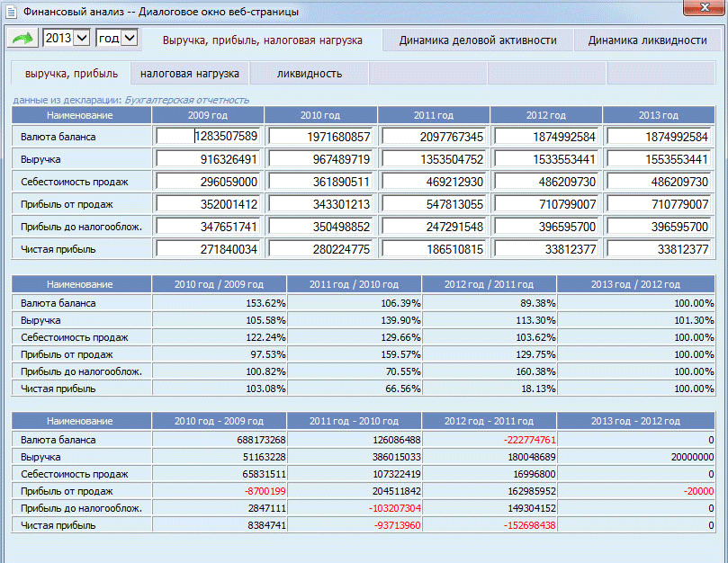
Task: Edit Выручка field 1553553441
Action: pyautogui.click(x=659, y=159)
